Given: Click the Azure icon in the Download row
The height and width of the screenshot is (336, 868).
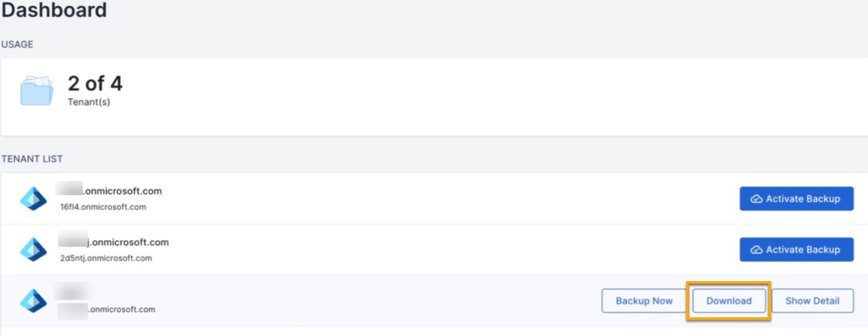Looking at the screenshot, I should click(33, 301).
